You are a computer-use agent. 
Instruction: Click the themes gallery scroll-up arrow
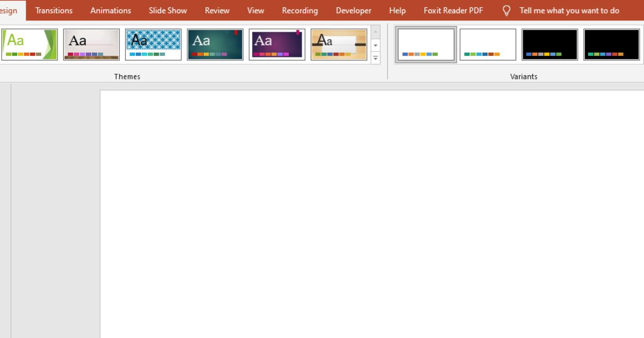(375, 32)
